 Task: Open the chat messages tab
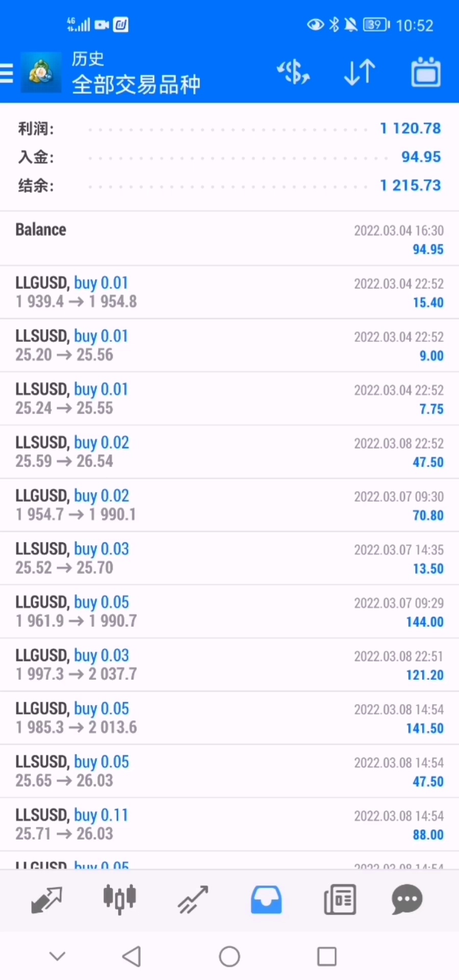coord(407,899)
